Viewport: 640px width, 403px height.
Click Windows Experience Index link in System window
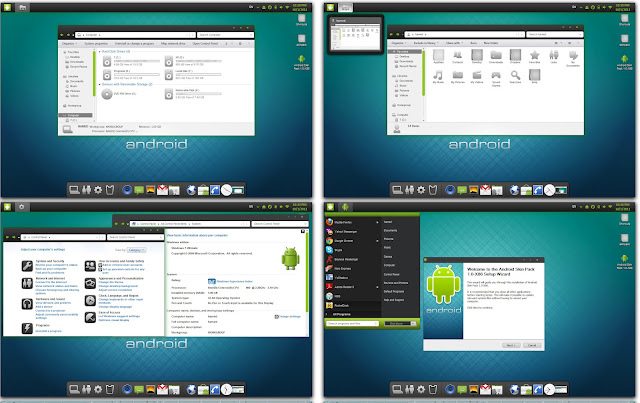(x=234, y=281)
